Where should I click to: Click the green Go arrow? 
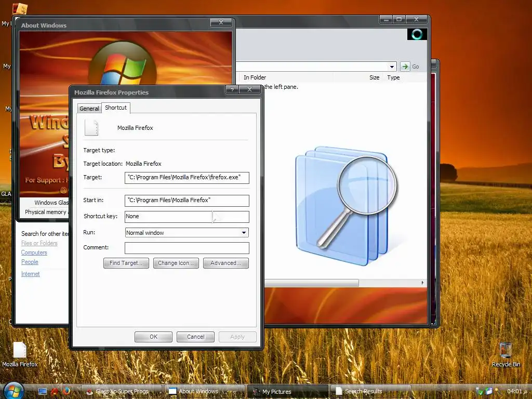pyautogui.click(x=405, y=66)
